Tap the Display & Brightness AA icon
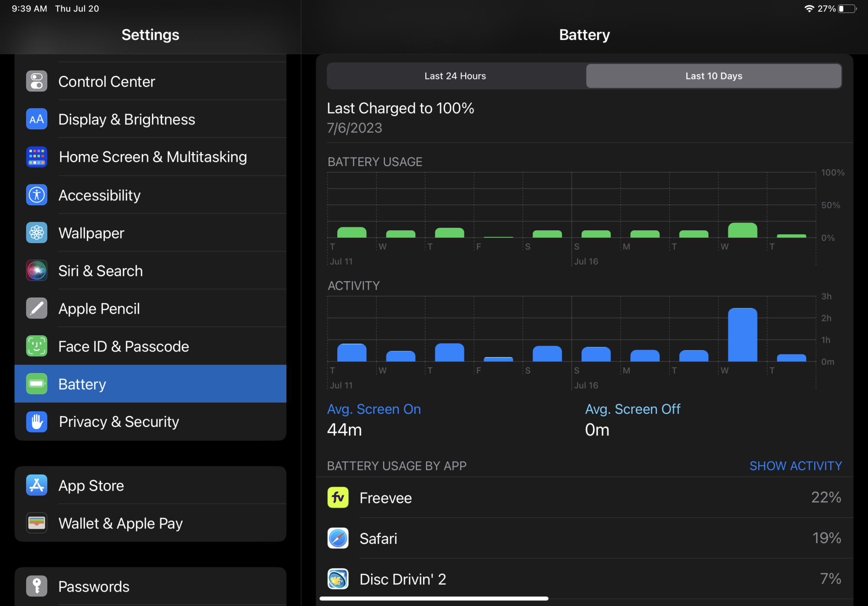 (x=36, y=119)
